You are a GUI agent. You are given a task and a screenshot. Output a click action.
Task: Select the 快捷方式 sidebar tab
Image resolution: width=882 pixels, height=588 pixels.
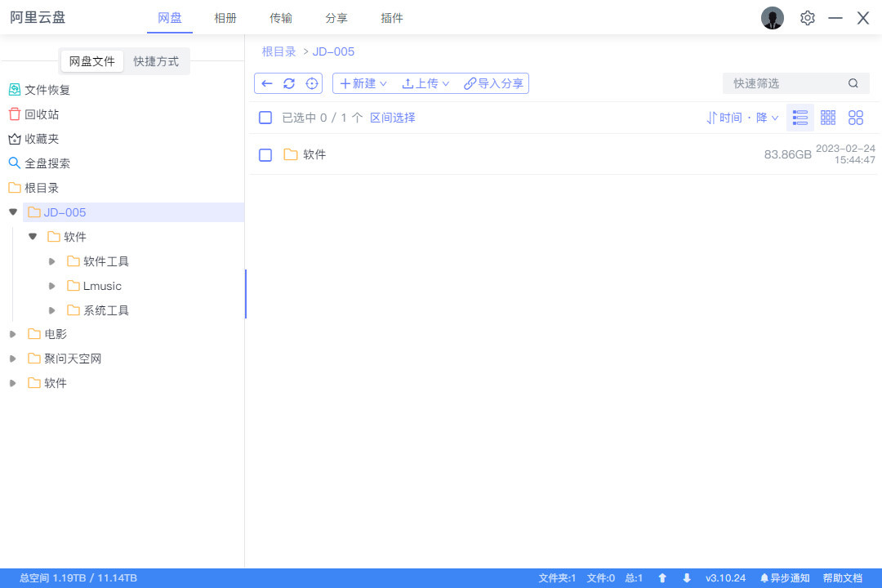156,61
